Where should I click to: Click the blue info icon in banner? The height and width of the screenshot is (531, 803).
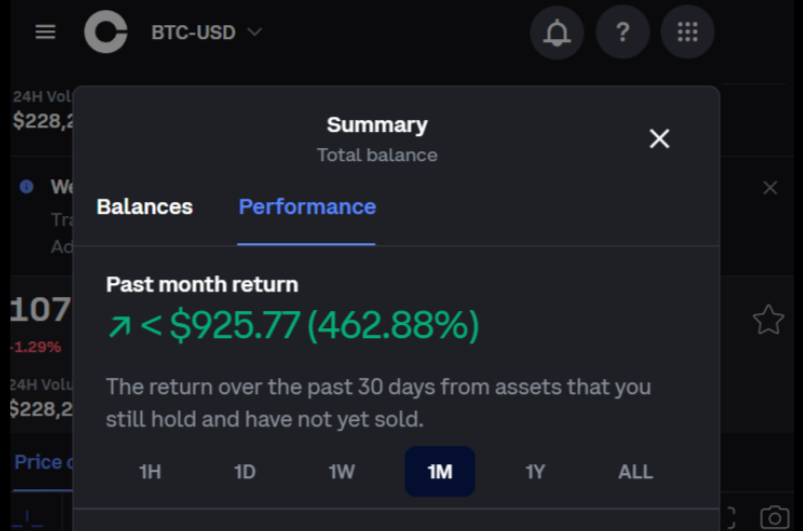26,187
